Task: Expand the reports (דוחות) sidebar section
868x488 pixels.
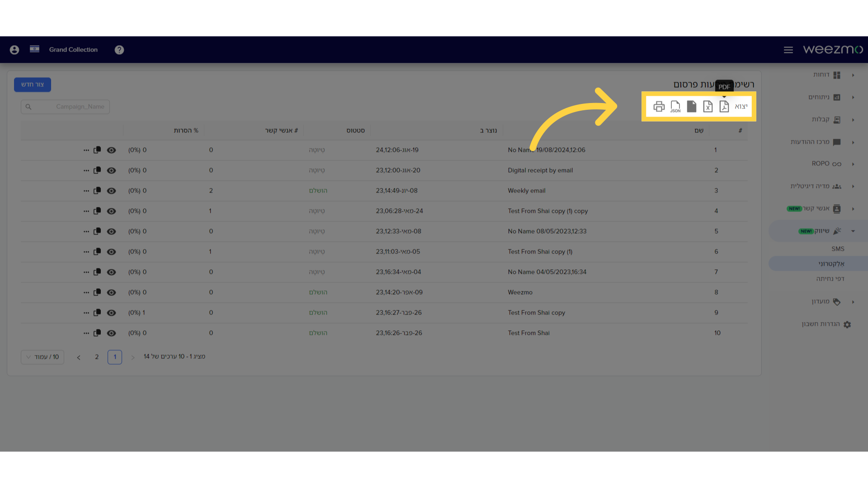Action: point(853,75)
